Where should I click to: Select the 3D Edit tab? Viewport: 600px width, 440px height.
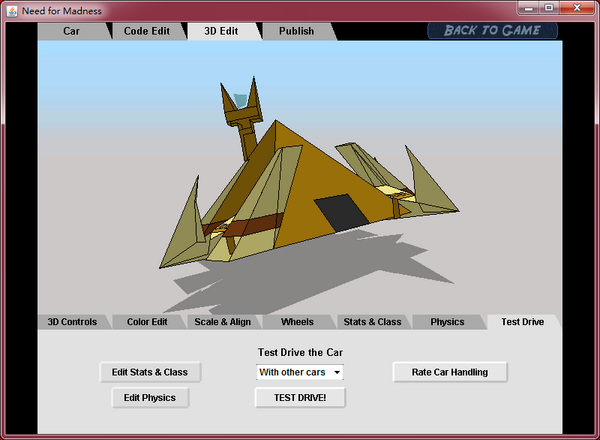pyautogui.click(x=221, y=31)
